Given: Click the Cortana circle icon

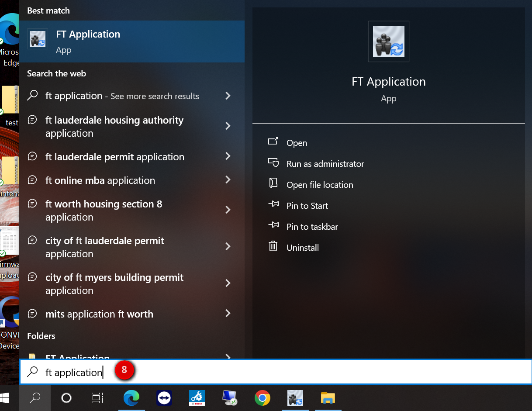Looking at the screenshot, I should (66, 398).
